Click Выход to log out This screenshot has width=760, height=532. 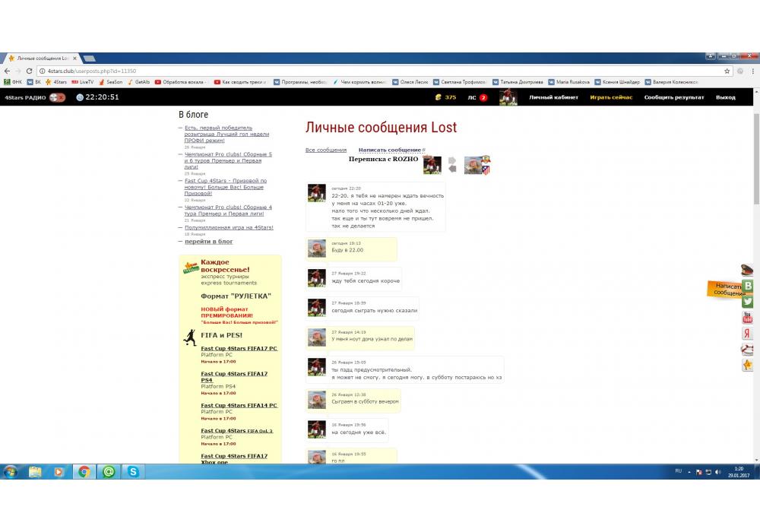click(726, 97)
